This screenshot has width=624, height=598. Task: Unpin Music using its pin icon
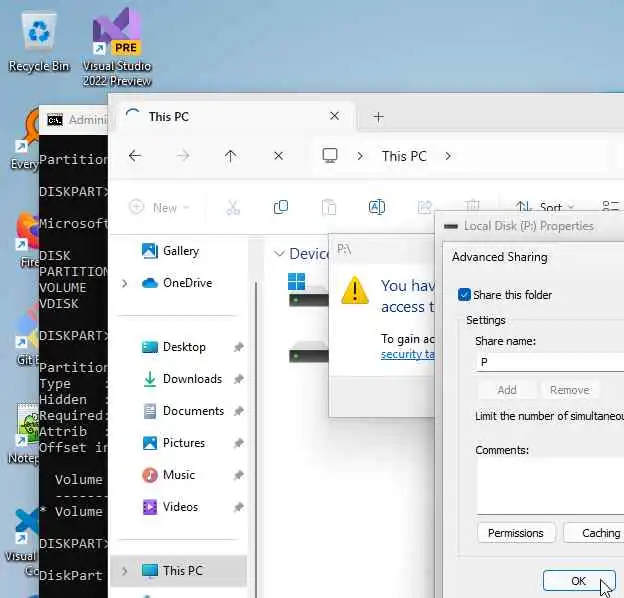coord(238,475)
